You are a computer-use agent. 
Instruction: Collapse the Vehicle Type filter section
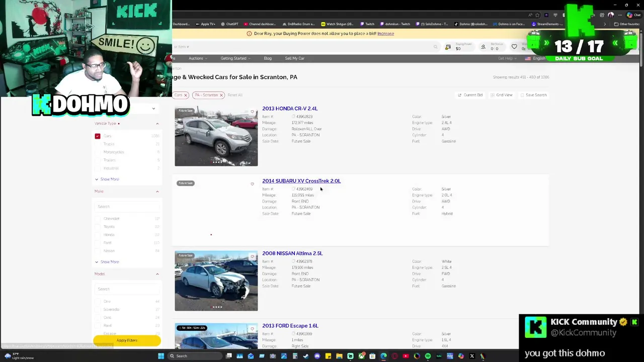pyautogui.click(x=157, y=124)
